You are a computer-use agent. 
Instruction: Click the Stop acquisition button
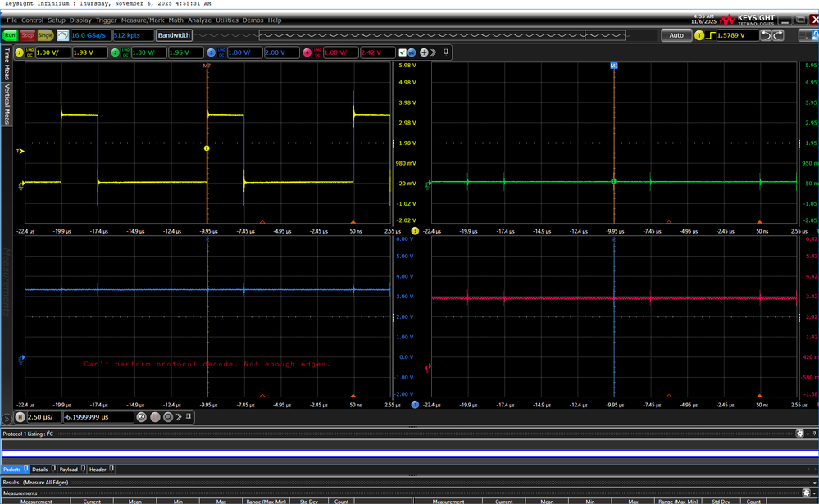(25, 35)
